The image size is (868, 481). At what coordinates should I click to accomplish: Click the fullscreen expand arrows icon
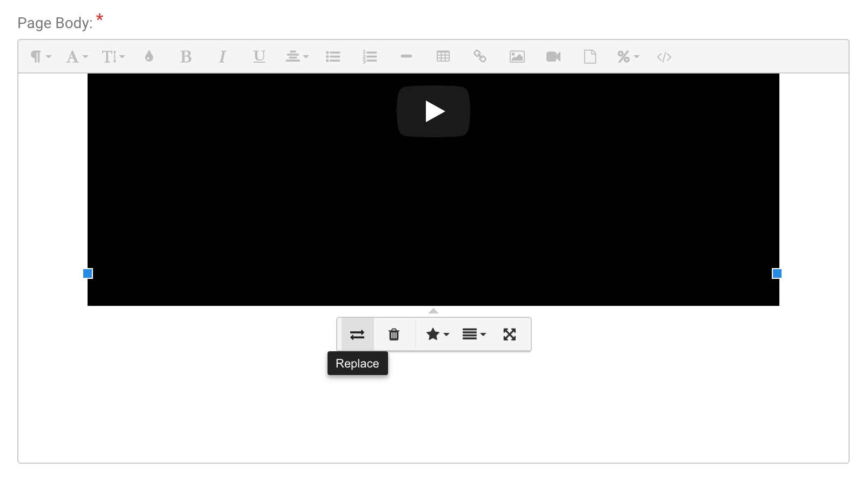pos(510,335)
